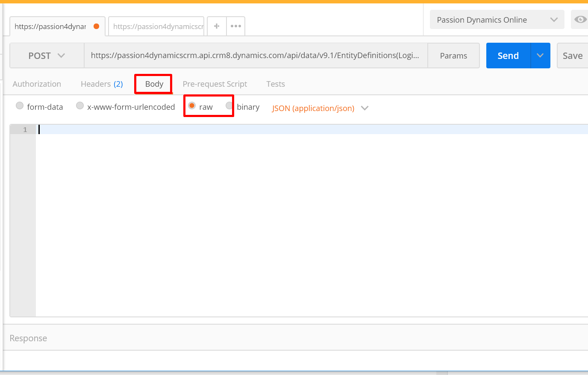Select the binary body radio option
The height and width of the screenshot is (375, 588).
coord(229,105)
